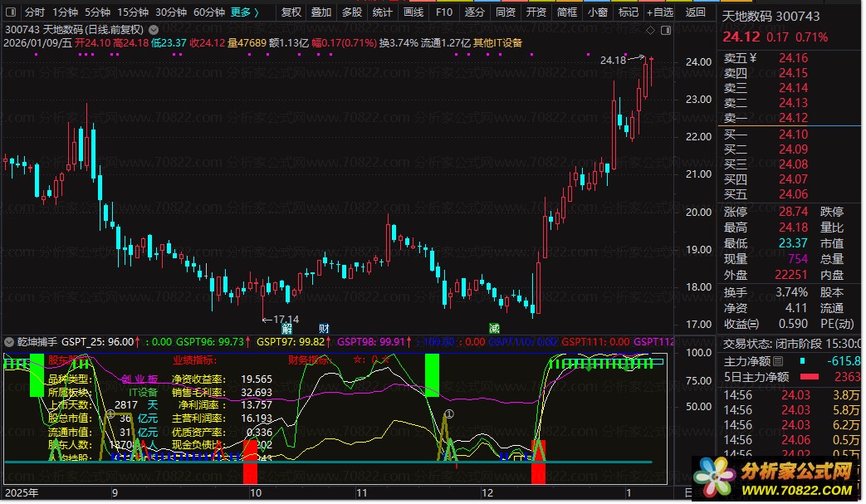
Task: Select the 买一 bid price 24.10
Action: coord(793,135)
